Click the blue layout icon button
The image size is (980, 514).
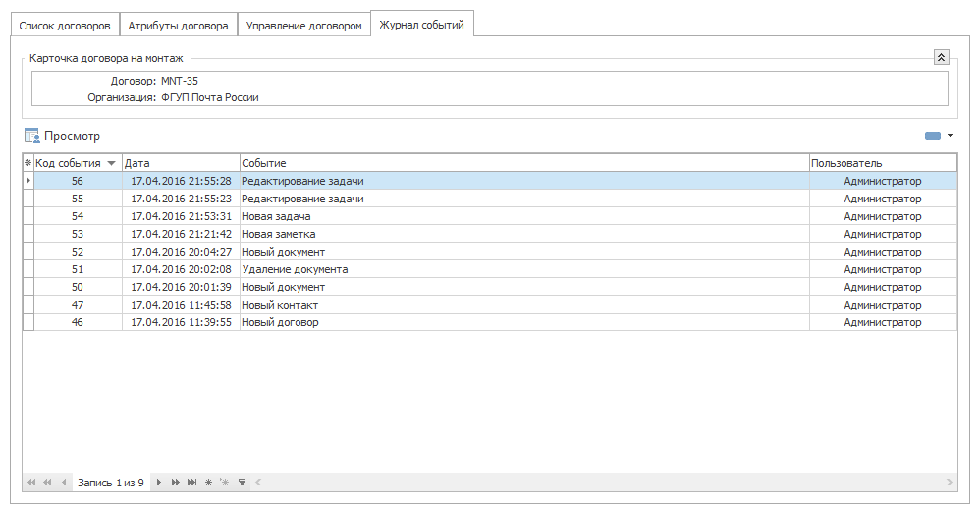[933, 136]
